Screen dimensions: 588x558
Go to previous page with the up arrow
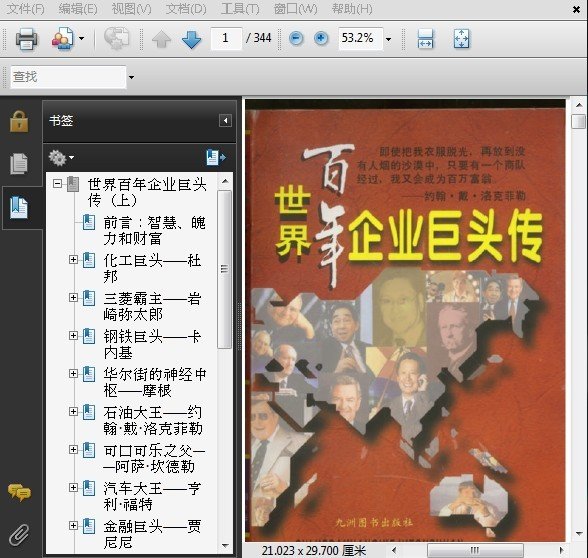pos(162,39)
